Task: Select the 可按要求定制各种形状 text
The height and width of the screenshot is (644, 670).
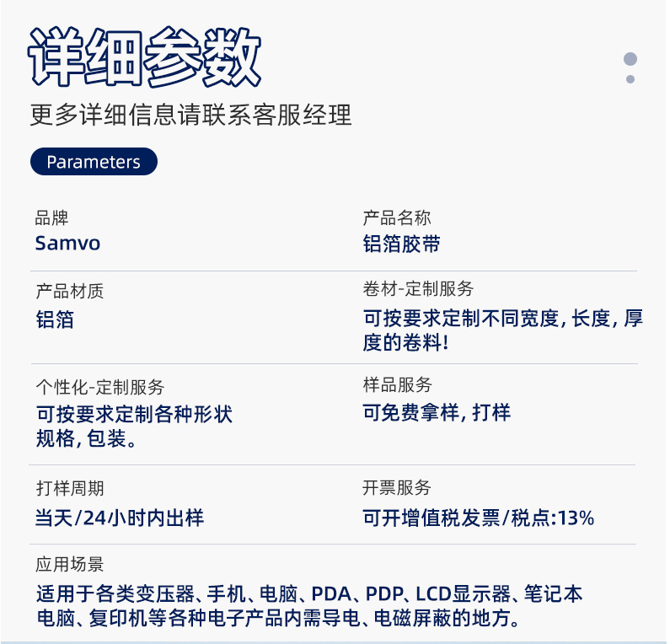Action: coord(134,415)
